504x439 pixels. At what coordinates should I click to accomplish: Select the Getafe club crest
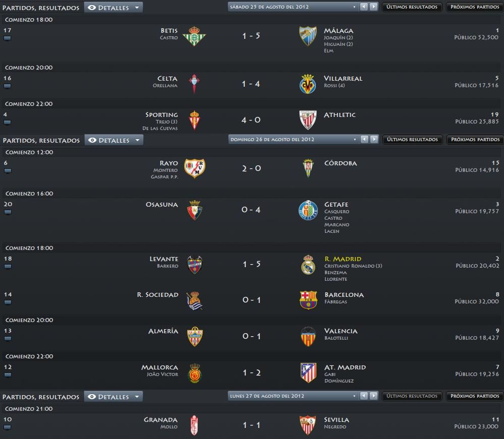click(x=308, y=210)
